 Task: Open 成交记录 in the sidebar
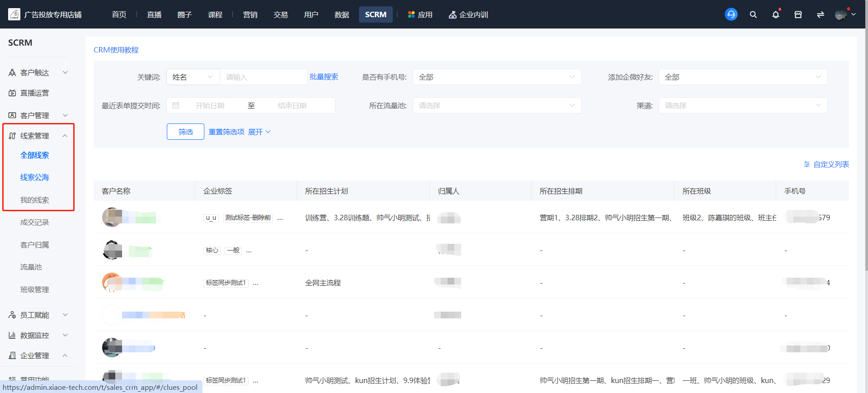[35, 222]
